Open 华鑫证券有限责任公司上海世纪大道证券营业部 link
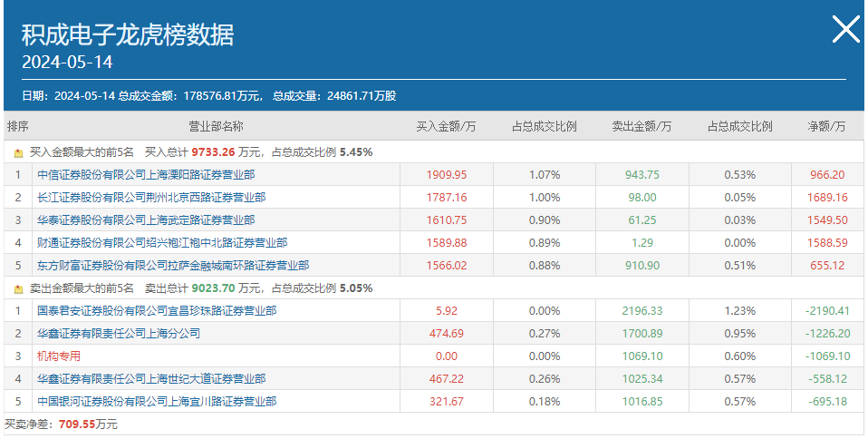Viewport: 868px width, 439px height. (151, 379)
